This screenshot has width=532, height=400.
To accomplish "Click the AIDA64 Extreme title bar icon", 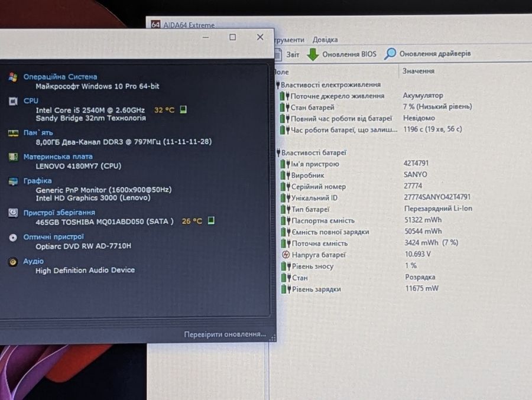I will coord(155,25).
